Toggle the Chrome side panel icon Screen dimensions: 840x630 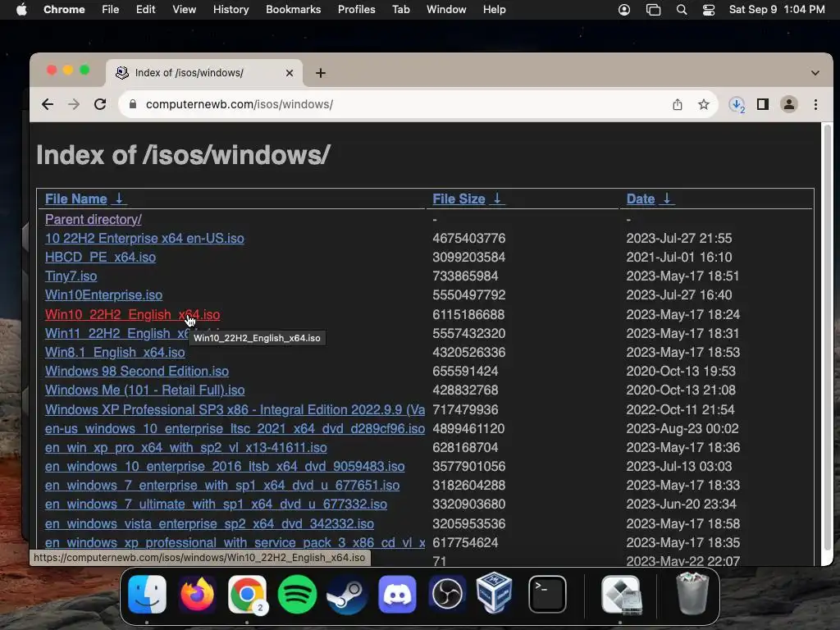coord(763,104)
